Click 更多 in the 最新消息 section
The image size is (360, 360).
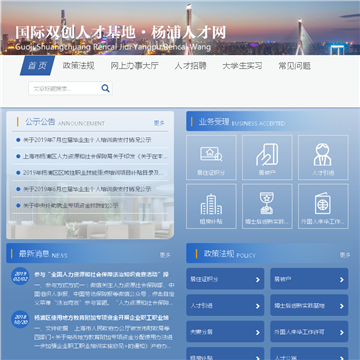(165, 255)
